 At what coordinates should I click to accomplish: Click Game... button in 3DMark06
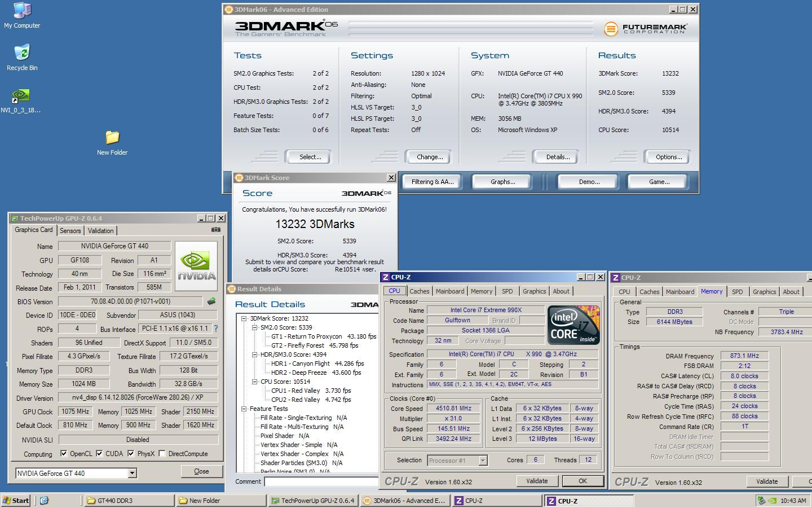click(x=659, y=182)
